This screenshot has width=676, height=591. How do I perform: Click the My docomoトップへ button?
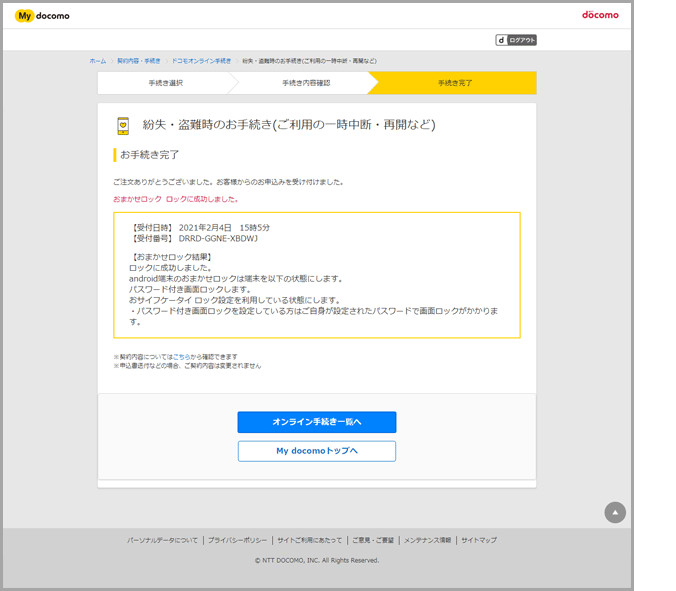point(317,451)
